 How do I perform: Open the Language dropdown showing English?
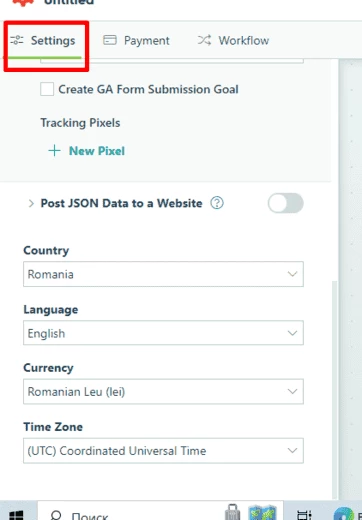click(x=163, y=333)
